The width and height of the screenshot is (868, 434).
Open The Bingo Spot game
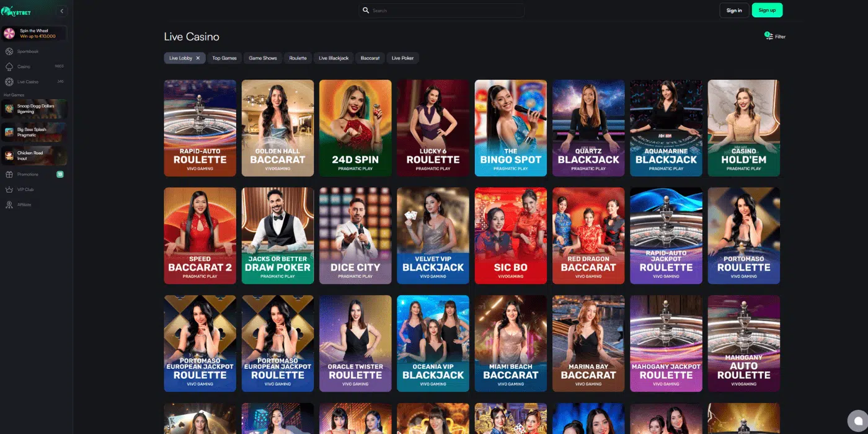pyautogui.click(x=511, y=128)
